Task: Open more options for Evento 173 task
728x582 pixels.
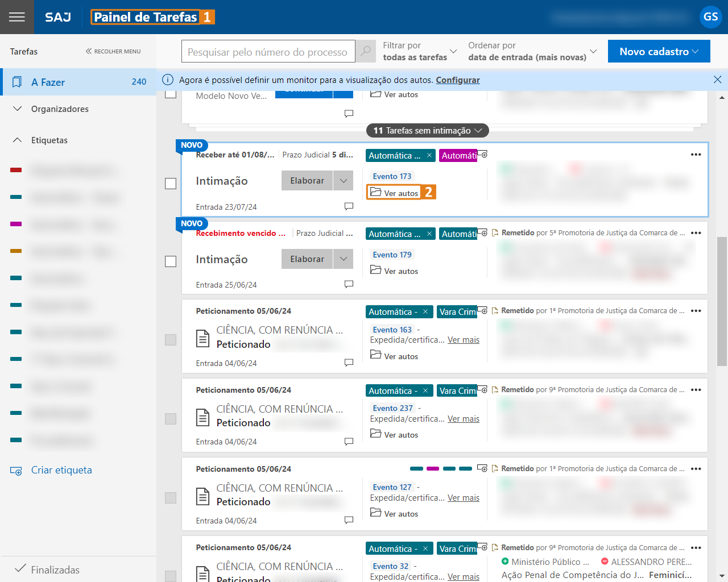Action: [696, 155]
